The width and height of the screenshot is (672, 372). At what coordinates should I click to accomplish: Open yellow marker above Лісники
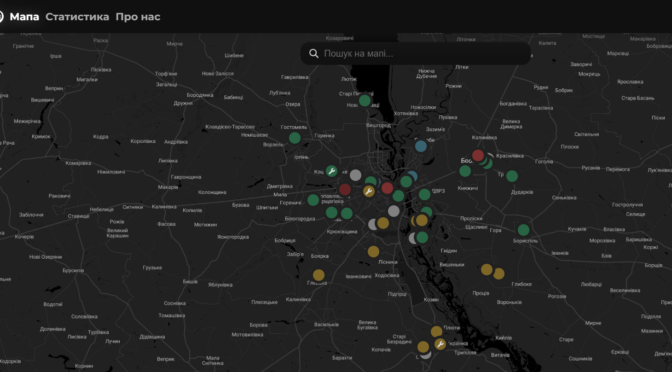[x=373, y=252]
